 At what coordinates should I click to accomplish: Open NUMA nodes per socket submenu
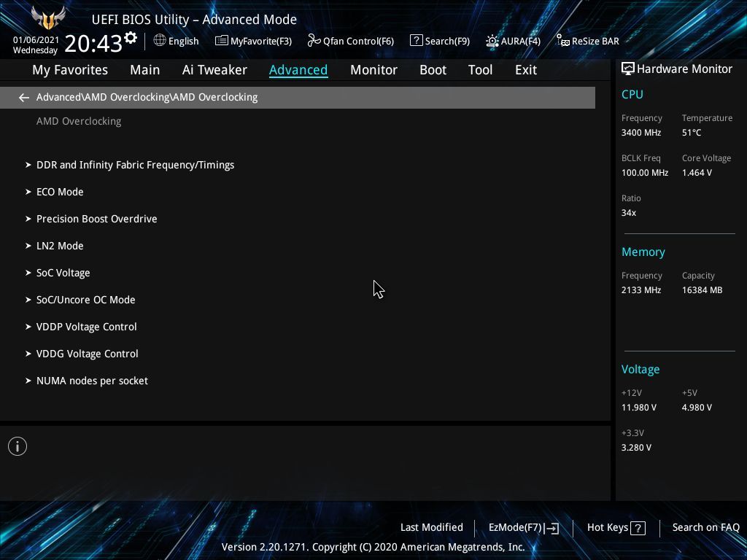pos(92,381)
